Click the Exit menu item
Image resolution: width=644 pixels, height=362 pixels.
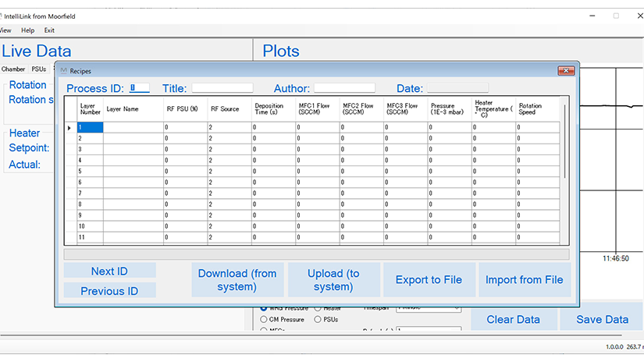coord(49,30)
